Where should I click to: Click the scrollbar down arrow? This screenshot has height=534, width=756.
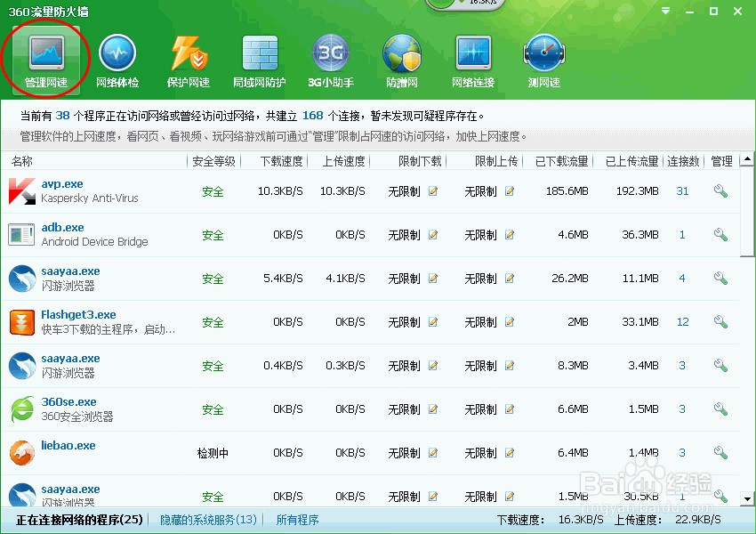click(747, 498)
